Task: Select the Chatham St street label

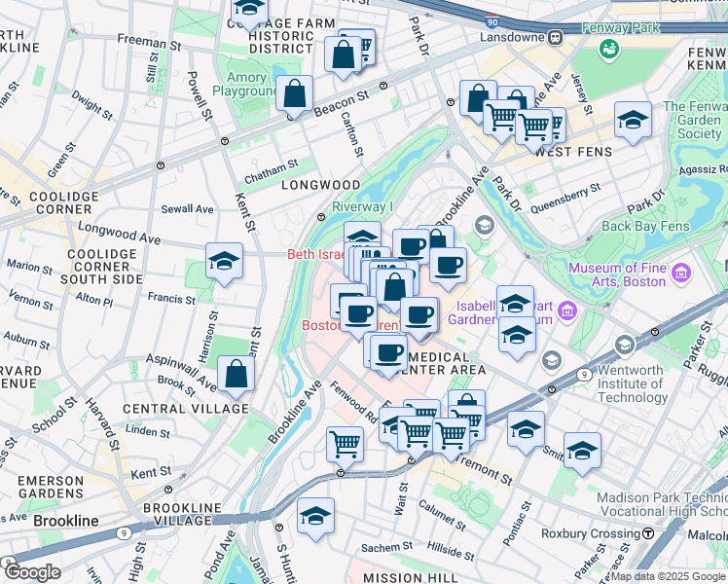Action: [272, 171]
